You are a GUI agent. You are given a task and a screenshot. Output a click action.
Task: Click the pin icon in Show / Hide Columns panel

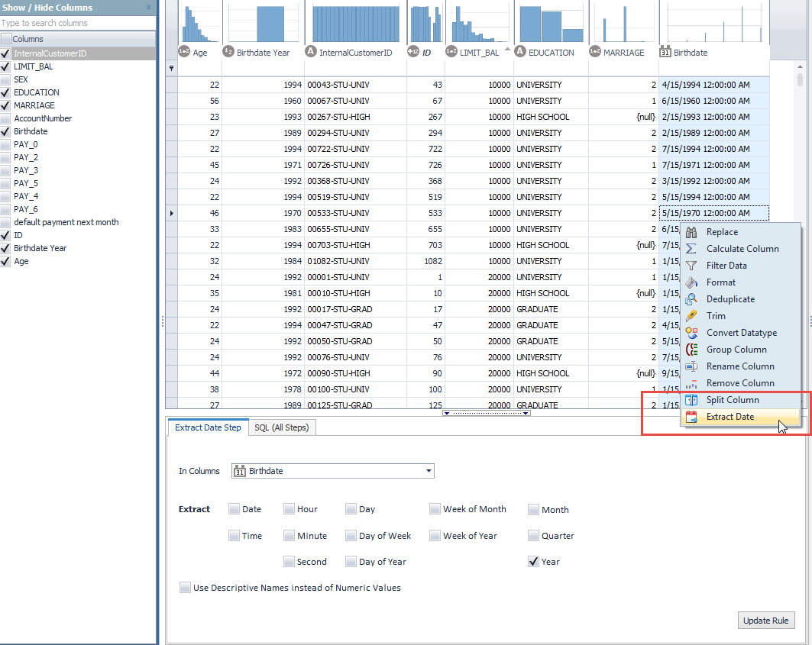point(149,8)
